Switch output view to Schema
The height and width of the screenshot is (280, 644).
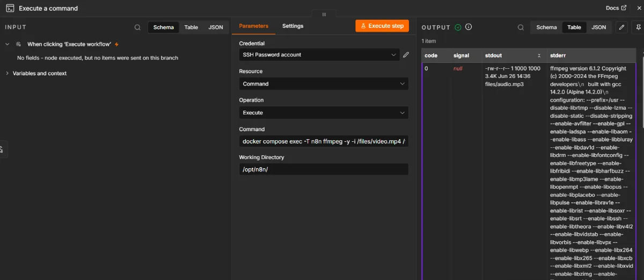tap(546, 27)
